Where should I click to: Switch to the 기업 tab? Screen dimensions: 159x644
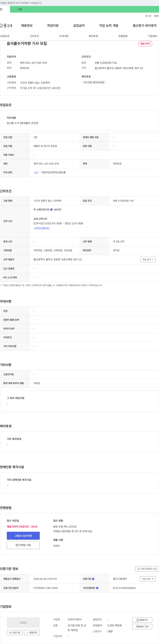[20, 9]
